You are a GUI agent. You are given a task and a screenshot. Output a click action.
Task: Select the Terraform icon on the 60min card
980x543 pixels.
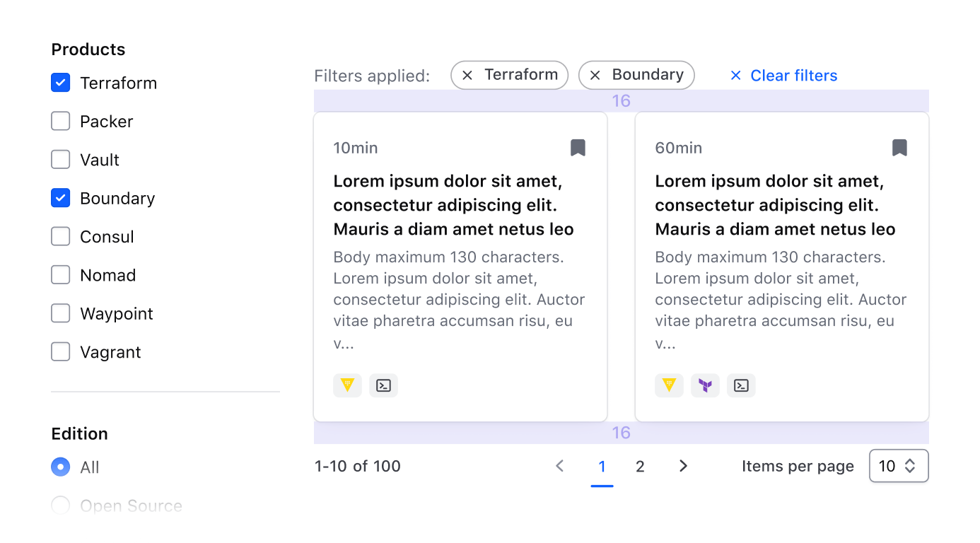tap(705, 385)
